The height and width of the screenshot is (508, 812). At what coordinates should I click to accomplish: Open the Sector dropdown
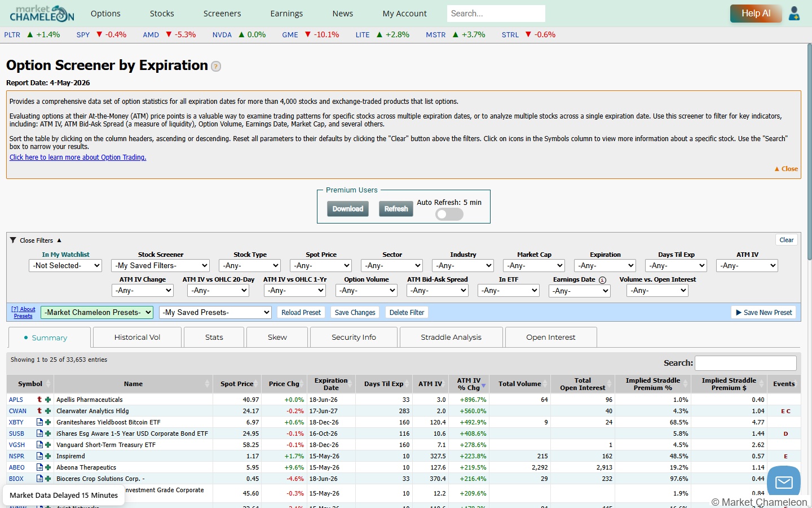[392, 265]
